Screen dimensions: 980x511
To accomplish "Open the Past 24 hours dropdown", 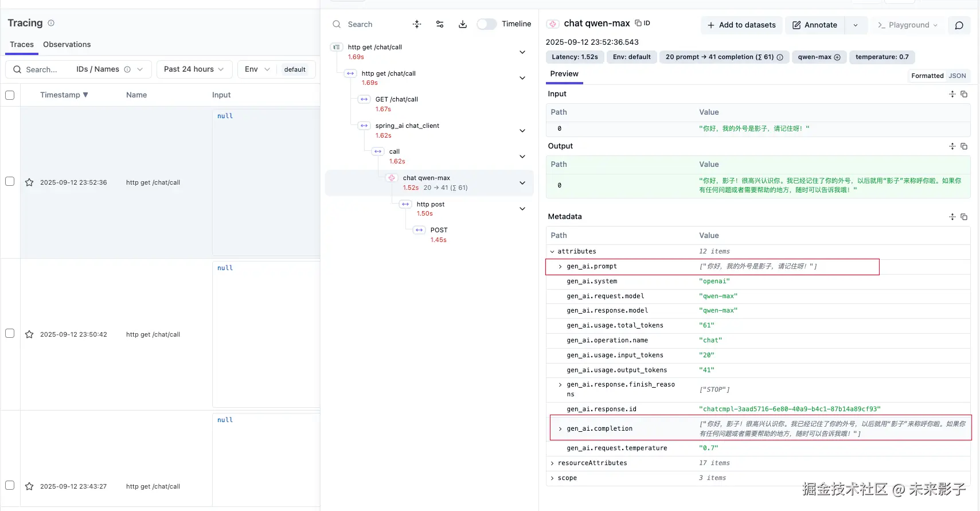I will click(x=194, y=69).
